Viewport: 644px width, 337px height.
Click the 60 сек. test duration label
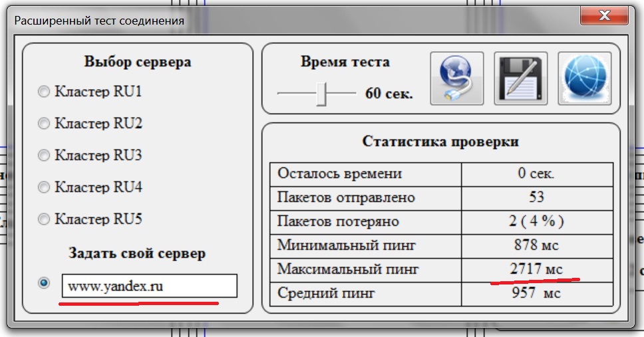tap(389, 93)
